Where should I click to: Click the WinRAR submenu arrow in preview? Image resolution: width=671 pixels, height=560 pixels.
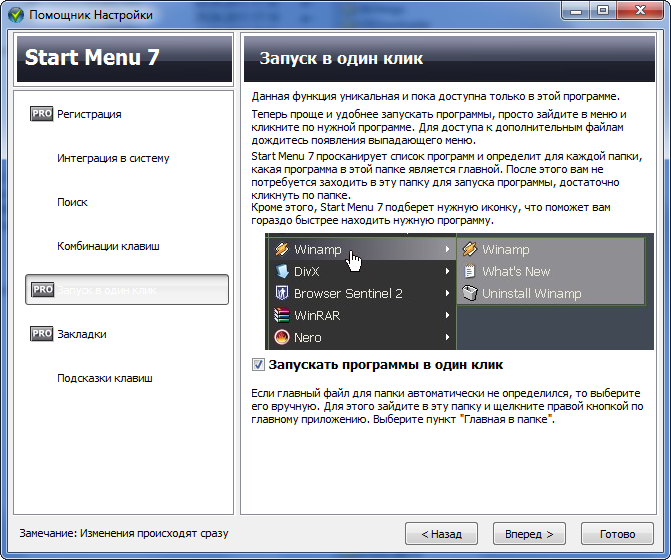pyautogui.click(x=447, y=315)
